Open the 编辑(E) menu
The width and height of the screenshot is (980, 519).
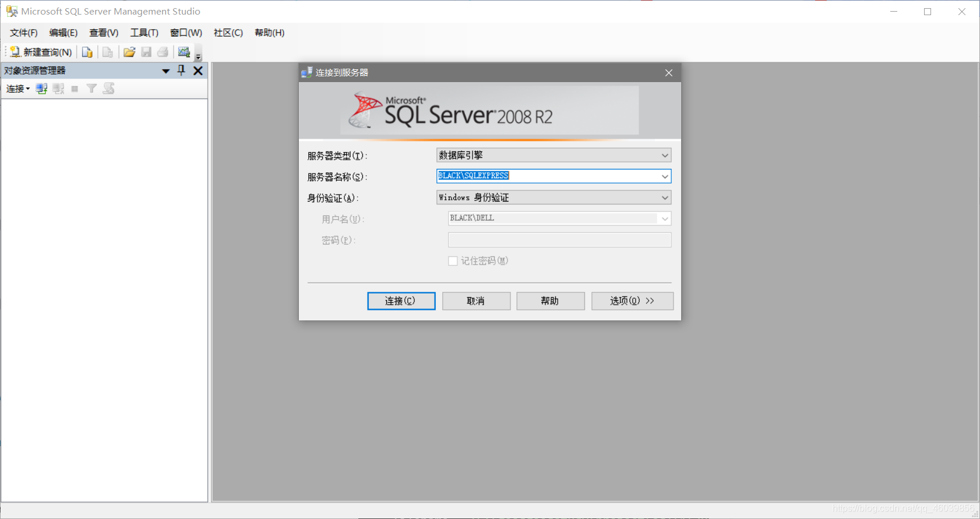64,33
